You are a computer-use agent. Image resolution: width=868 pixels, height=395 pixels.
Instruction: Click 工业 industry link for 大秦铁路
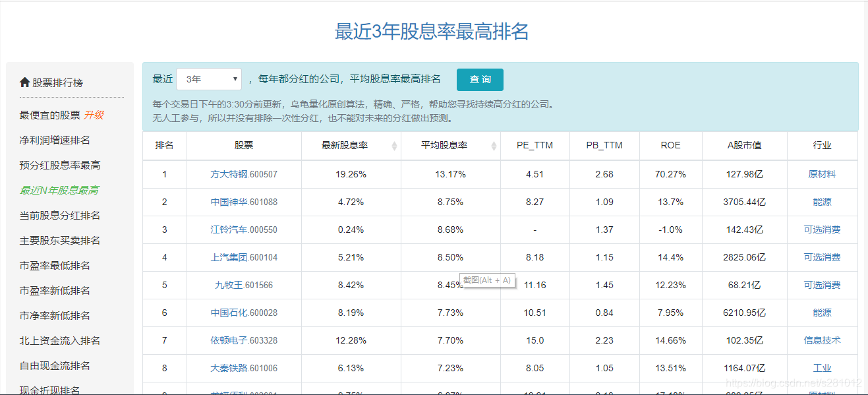point(822,368)
